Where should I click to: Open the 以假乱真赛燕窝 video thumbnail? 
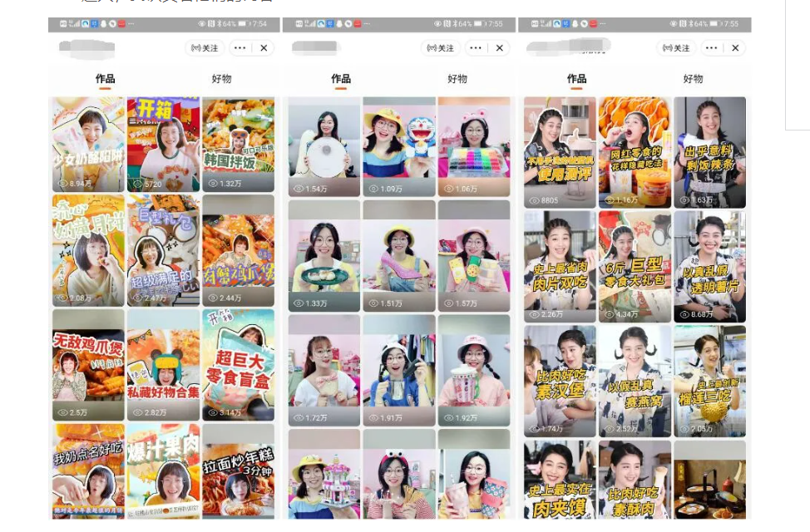point(635,382)
